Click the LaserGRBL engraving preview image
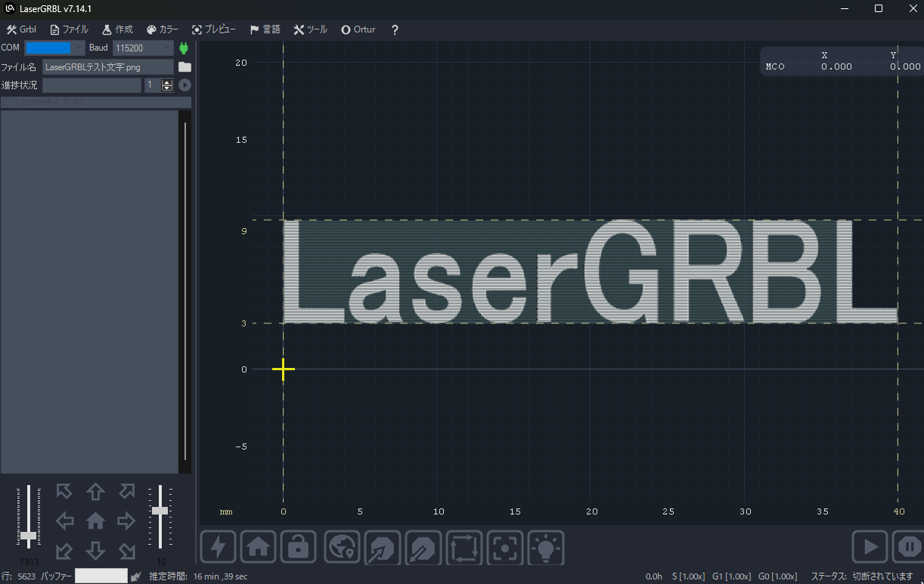This screenshot has height=584, width=924. coord(590,272)
